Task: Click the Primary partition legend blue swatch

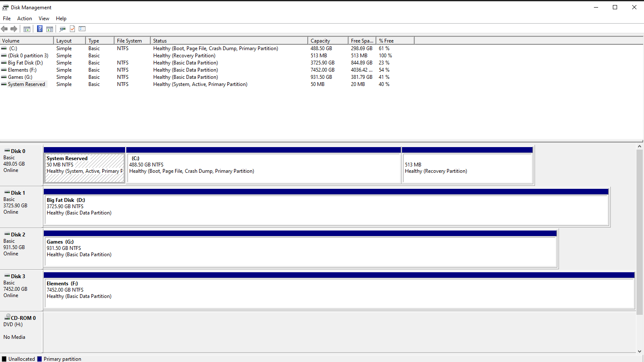Action: coord(40,359)
